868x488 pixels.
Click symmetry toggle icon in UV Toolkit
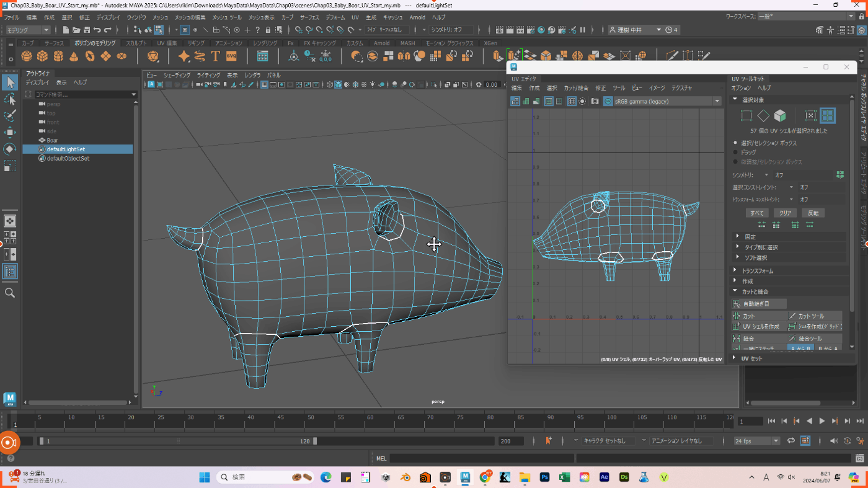pyautogui.click(x=840, y=175)
